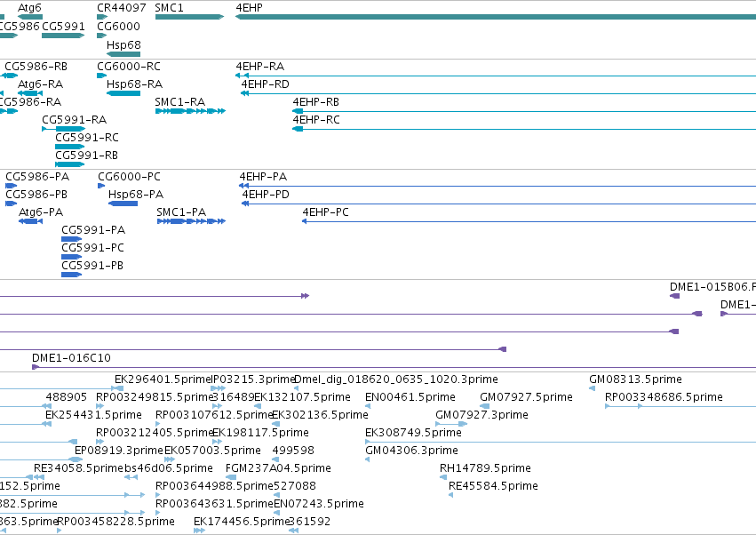Screen dimensions: 756x535
Task: Select transcript label 4EHP-RA
Action: coord(260,66)
